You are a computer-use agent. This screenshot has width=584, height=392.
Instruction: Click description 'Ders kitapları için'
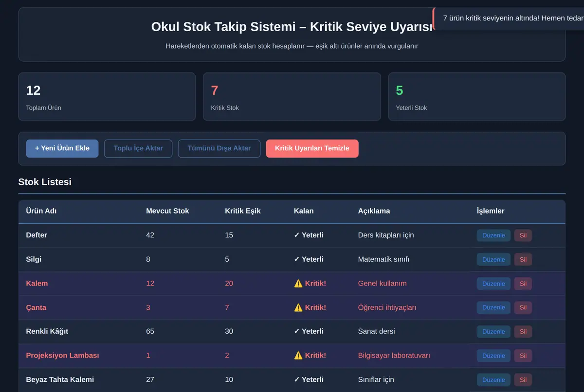point(386,235)
